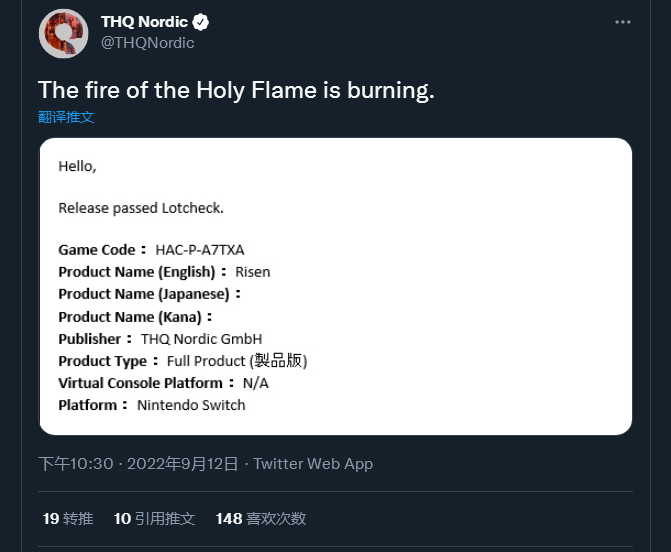Viewport: 671px width, 552px height.
Task: View the 19 转推 retweets list
Action: click(68, 518)
